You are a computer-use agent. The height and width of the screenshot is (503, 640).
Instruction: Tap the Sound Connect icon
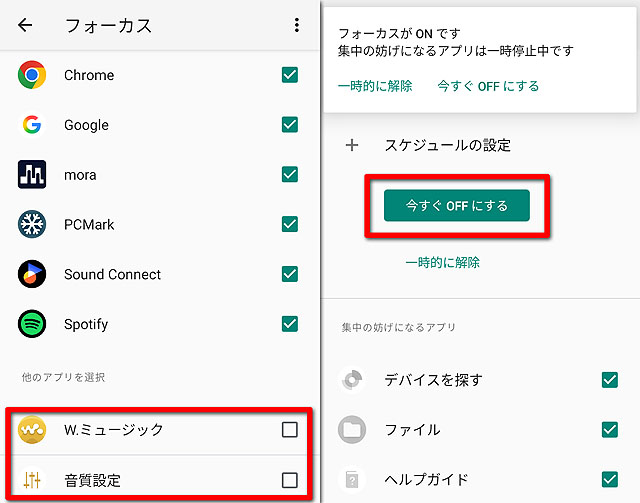pos(32,274)
